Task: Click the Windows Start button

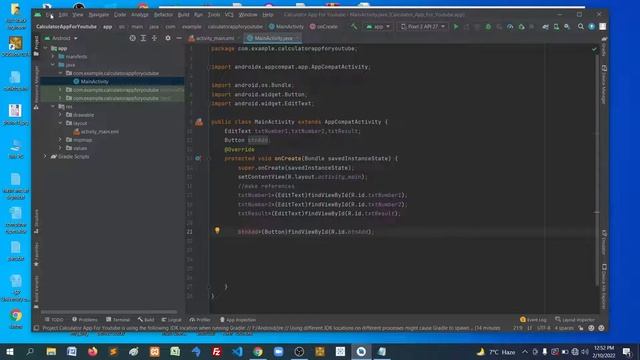Action: [x=10, y=351]
